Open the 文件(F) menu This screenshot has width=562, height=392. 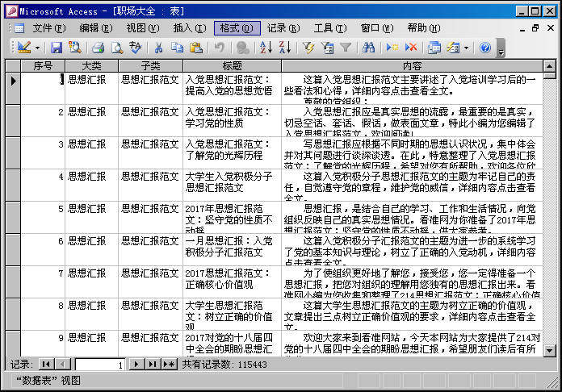[49, 28]
